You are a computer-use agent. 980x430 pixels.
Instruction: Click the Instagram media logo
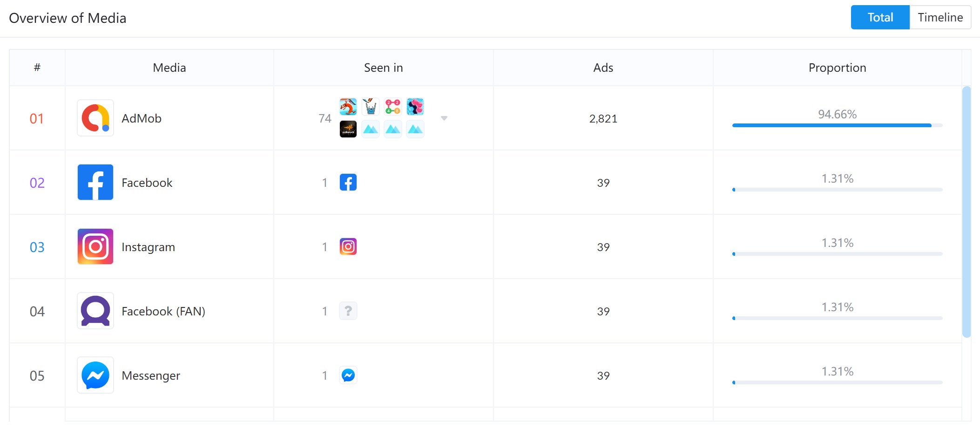(95, 246)
